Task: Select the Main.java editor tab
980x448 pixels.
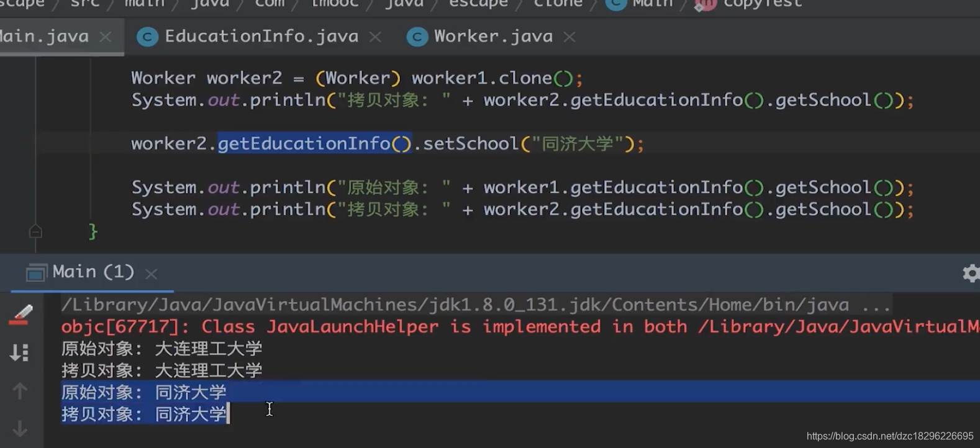Action: click(x=44, y=37)
